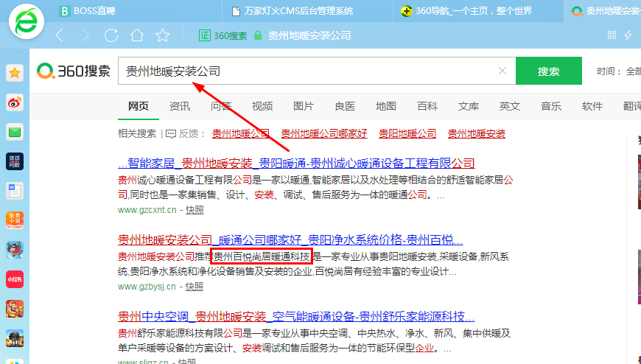Open the document W icon in the sidebar
This screenshot has height=364, width=641.
point(15,191)
